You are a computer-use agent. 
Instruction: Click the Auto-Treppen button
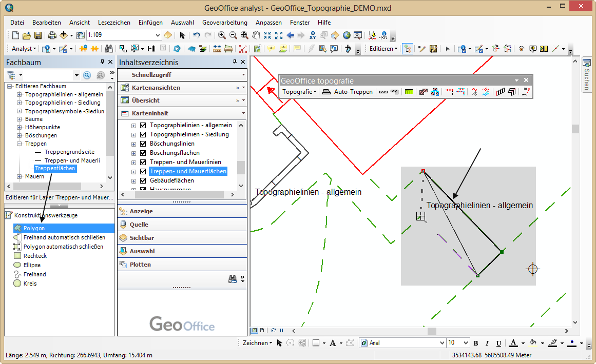(348, 92)
